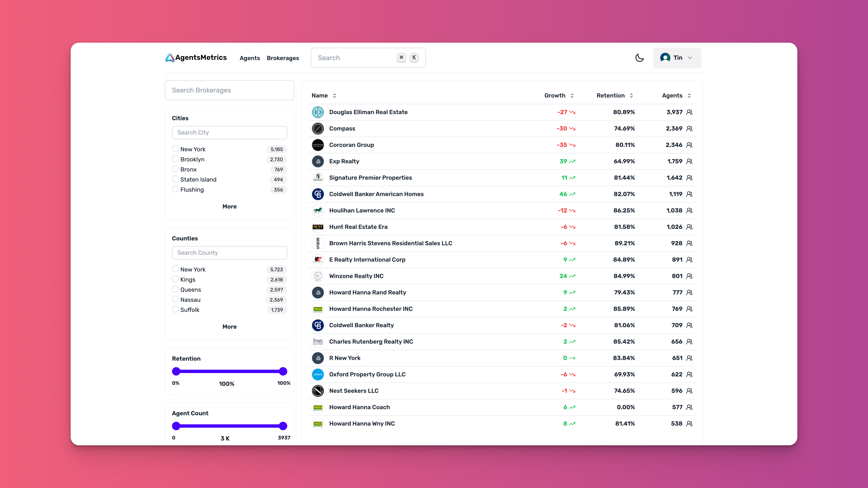Click Retention slider maximum handle
The image size is (868, 488).
(x=283, y=371)
